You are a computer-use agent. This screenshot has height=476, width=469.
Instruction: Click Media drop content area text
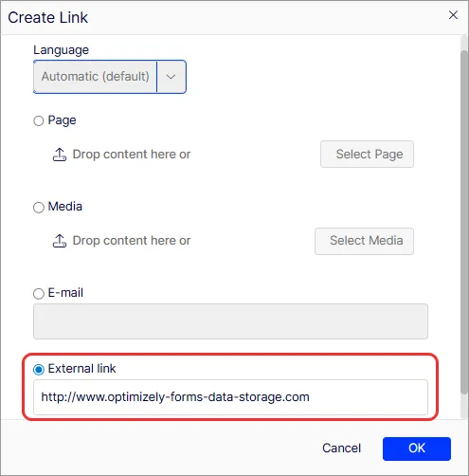click(132, 241)
